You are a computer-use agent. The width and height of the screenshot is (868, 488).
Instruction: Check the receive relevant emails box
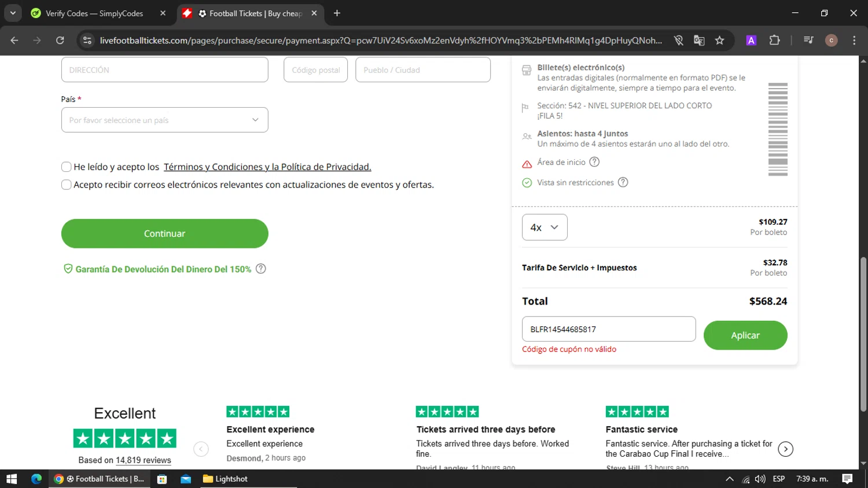[x=67, y=185]
